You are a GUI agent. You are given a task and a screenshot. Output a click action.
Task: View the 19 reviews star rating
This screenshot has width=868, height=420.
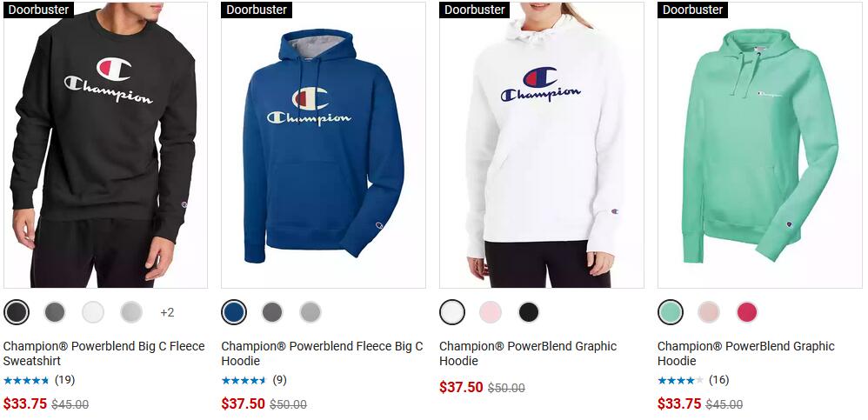tap(26, 381)
